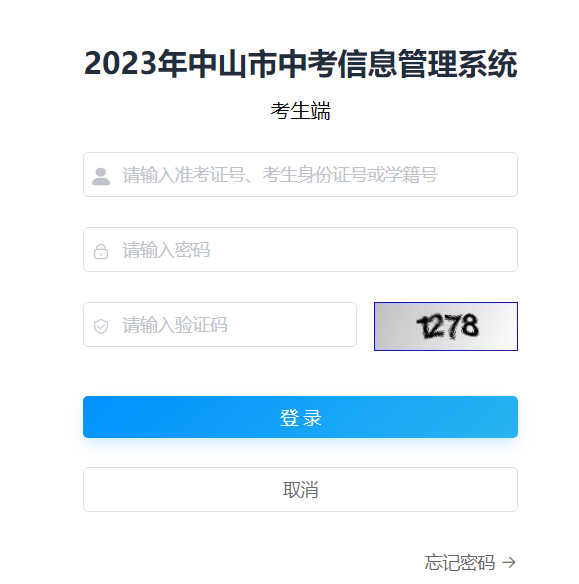Focus the 请输入密码 password field
579x584 pixels.
coord(300,250)
